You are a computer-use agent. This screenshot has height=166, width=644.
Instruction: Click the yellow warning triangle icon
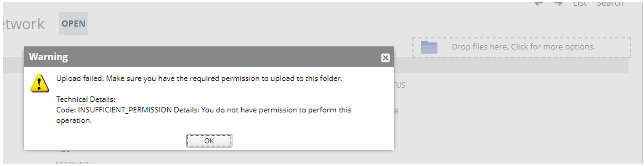pyautogui.click(x=39, y=83)
